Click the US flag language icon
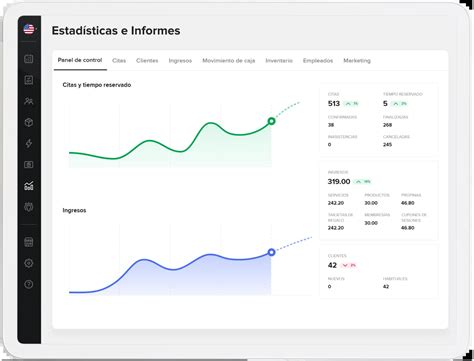Screen dimensions: 474x361 click(29, 29)
